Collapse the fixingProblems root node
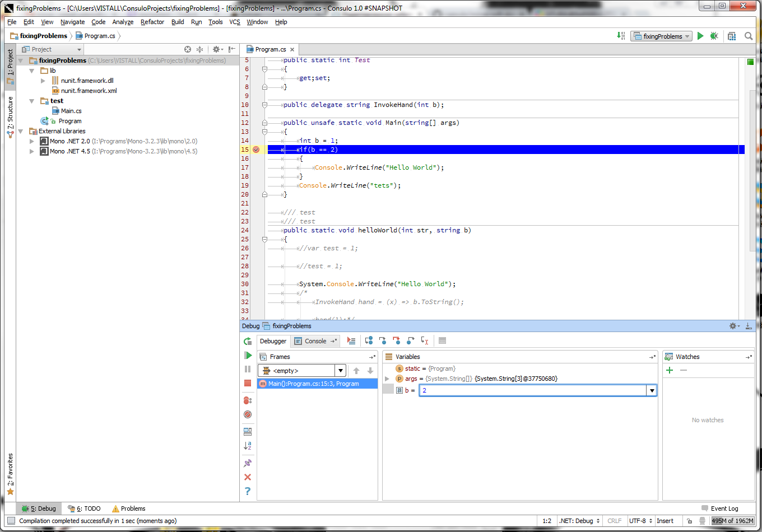This screenshot has height=532, width=762. point(21,60)
